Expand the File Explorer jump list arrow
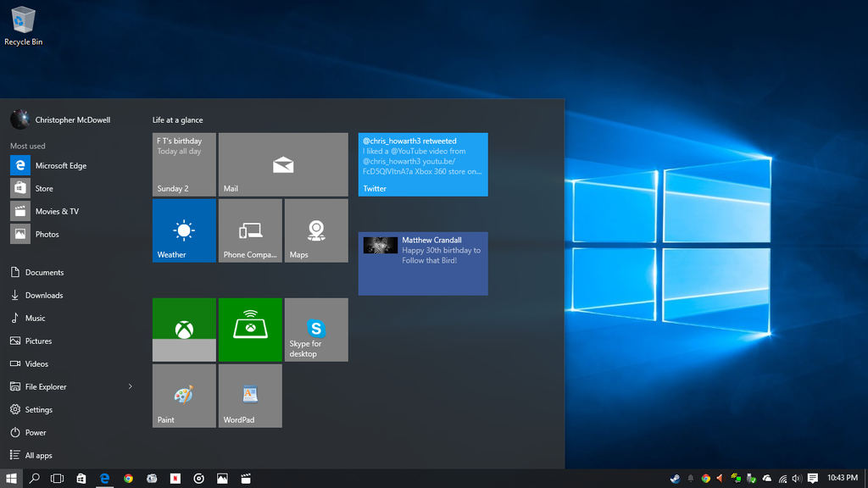The height and width of the screenshot is (488, 868). point(130,387)
